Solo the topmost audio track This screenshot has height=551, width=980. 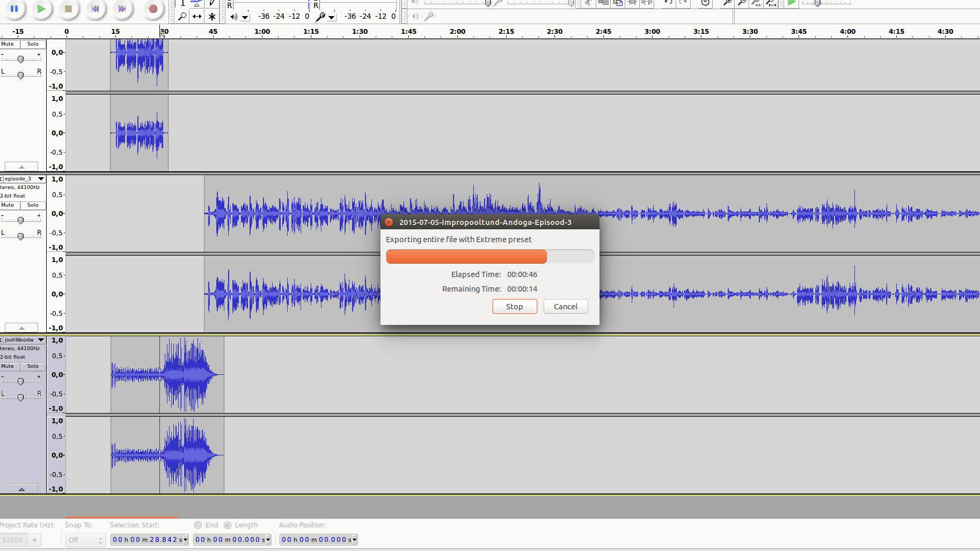pos(33,44)
